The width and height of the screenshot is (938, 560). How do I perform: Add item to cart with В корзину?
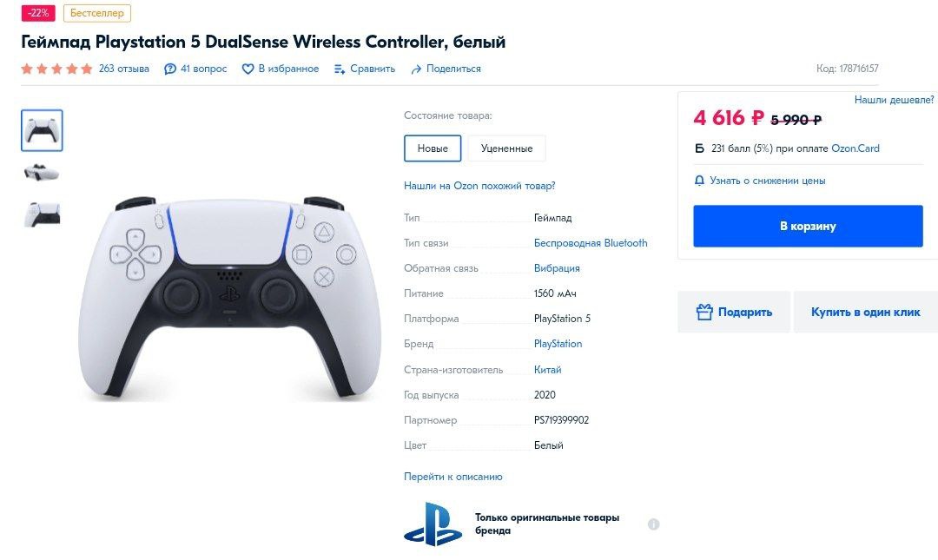click(808, 226)
